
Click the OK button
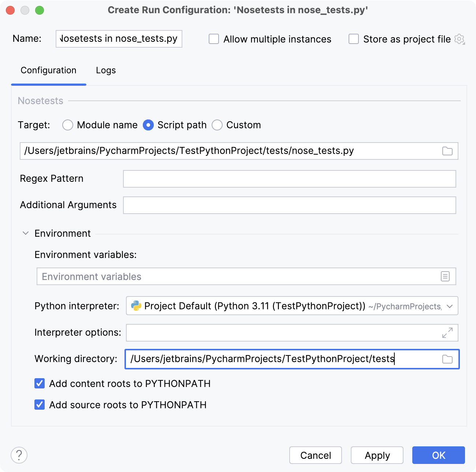[439, 455]
